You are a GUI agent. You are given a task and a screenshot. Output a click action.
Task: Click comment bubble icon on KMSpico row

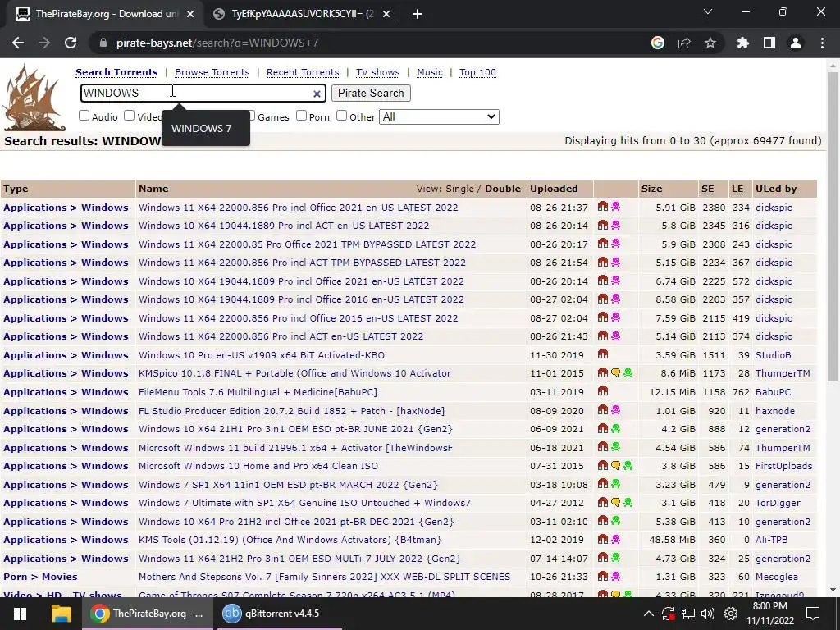(x=615, y=373)
